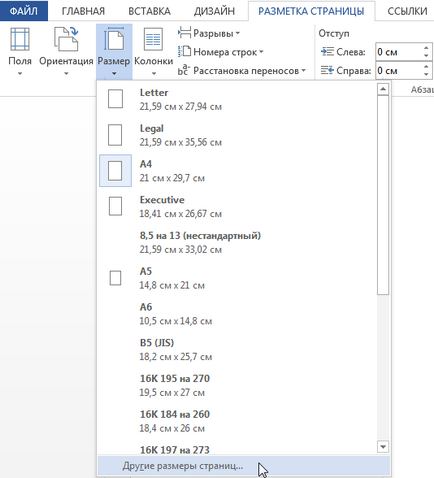Increase the Слева indent with up stepper

426,48
